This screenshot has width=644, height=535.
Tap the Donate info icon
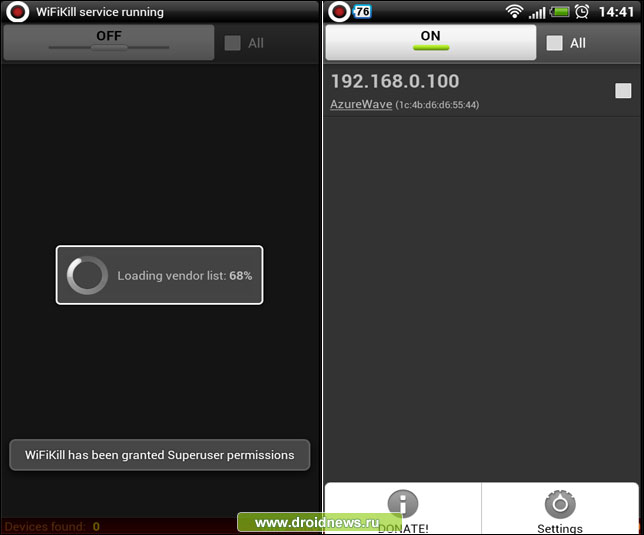402,504
